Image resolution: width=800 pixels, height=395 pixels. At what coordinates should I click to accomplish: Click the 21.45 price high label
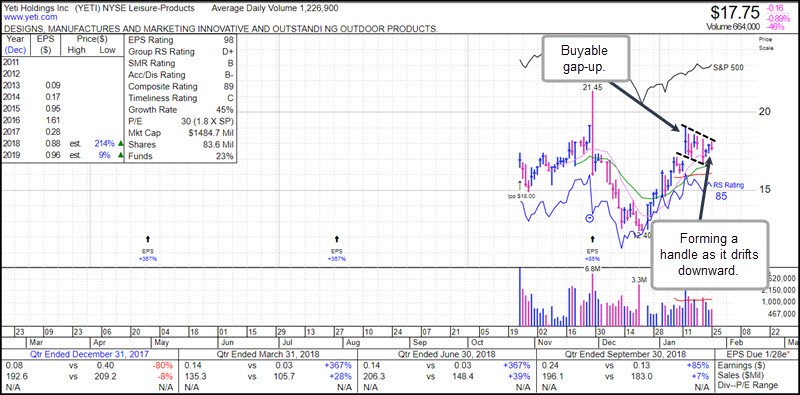coord(593,88)
